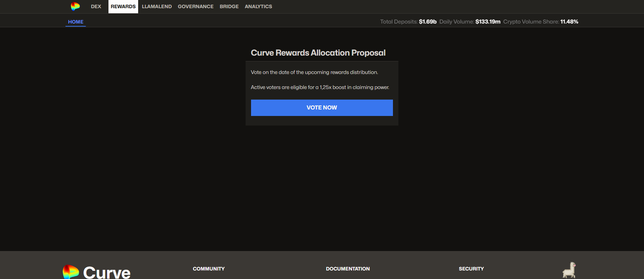
Task: Select the HOME sub-tab
Action: pos(76,22)
